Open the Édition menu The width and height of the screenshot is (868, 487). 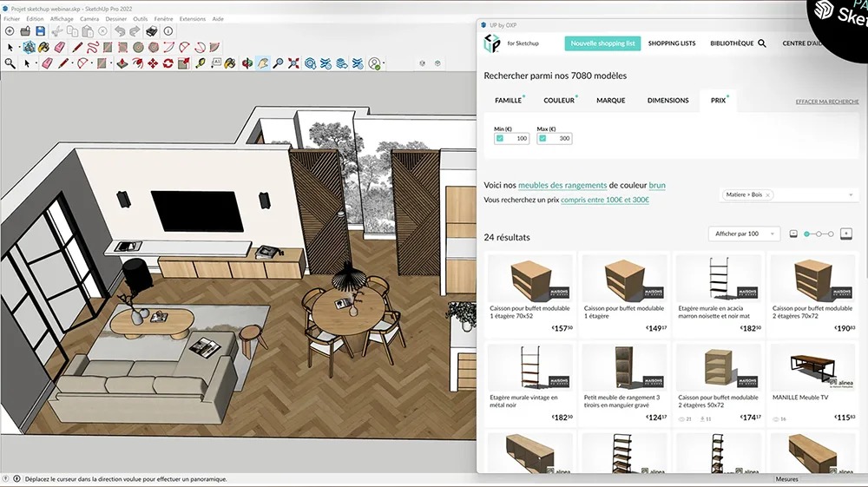[35, 19]
